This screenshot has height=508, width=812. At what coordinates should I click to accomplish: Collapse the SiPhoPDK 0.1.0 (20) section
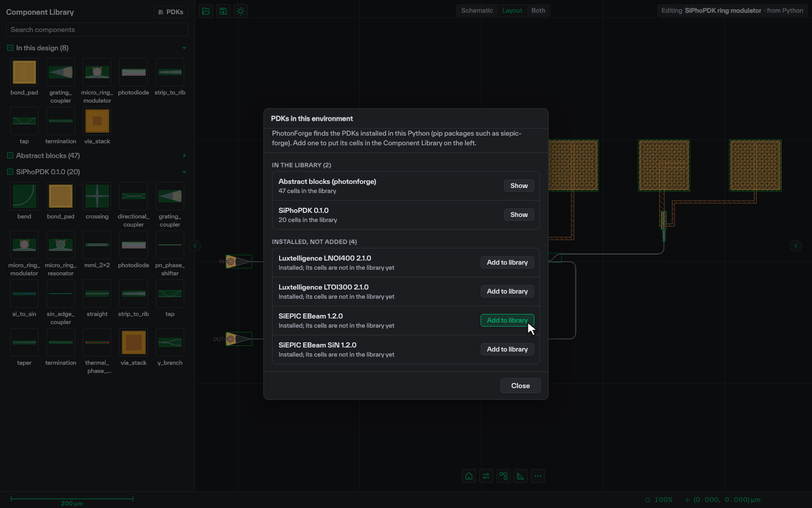click(x=184, y=172)
